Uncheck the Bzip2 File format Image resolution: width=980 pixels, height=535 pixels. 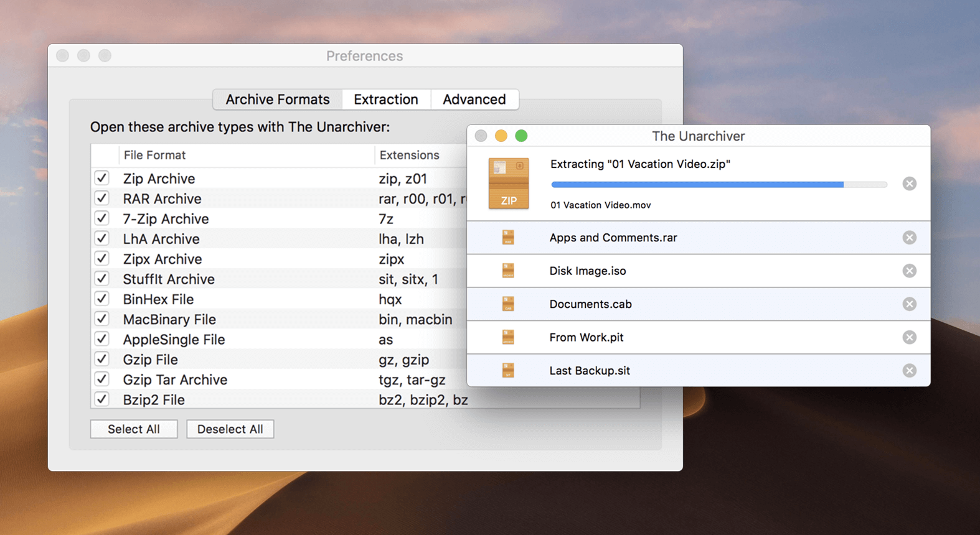pyautogui.click(x=102, y=399)
